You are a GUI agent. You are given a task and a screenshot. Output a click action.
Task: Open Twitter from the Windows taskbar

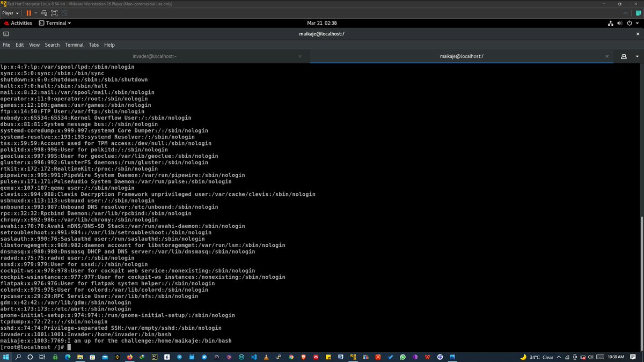pyautogui.click(x=204, y=357)
